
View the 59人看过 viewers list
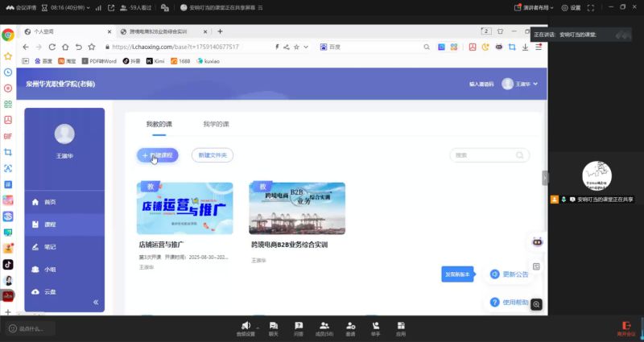pyautogui.click(x=135, y=7)
